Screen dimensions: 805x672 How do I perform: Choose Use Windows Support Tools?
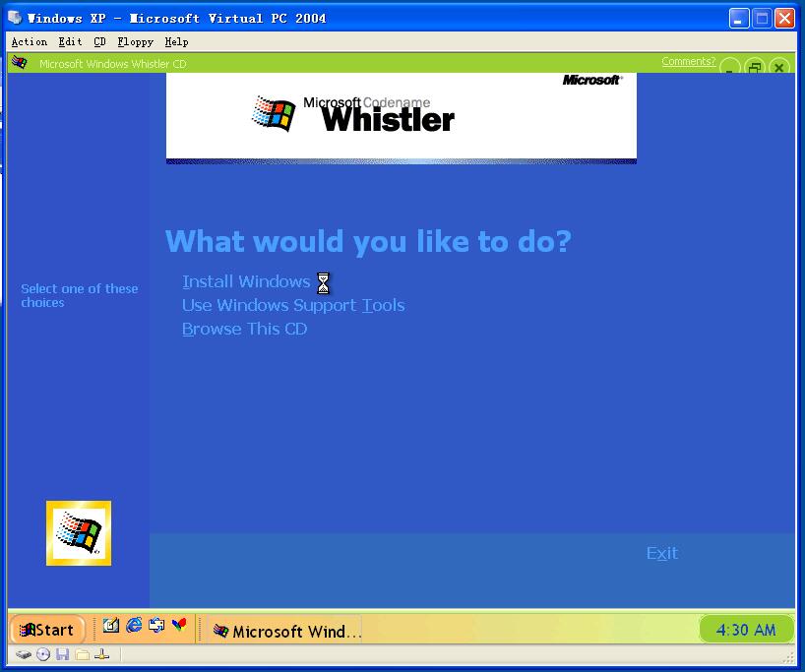293,305
